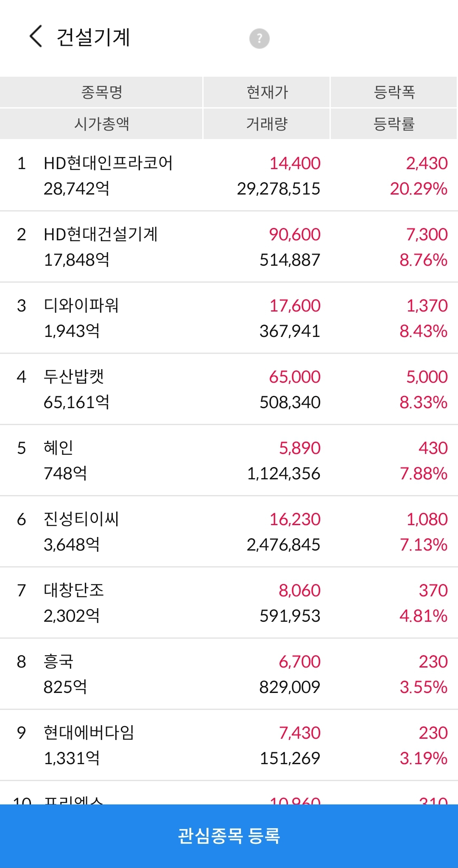Open the question mark help icon
Viewport: 458px width, 868px height.
pos(259,39)
